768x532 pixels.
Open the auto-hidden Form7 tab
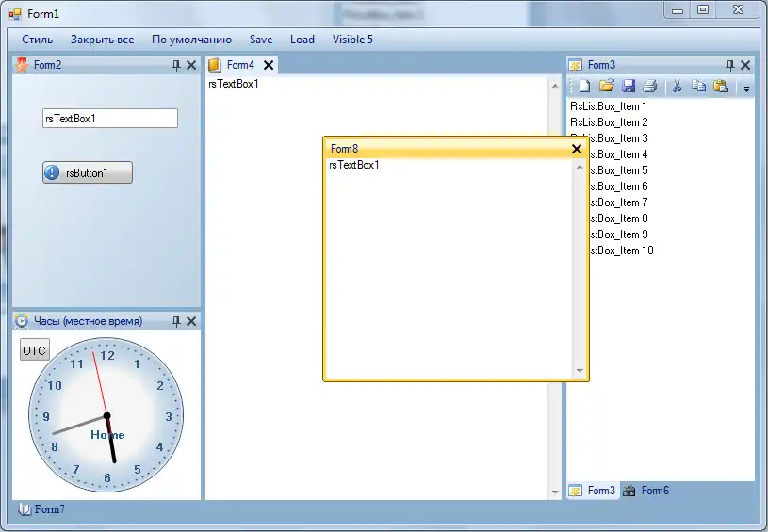41,509
